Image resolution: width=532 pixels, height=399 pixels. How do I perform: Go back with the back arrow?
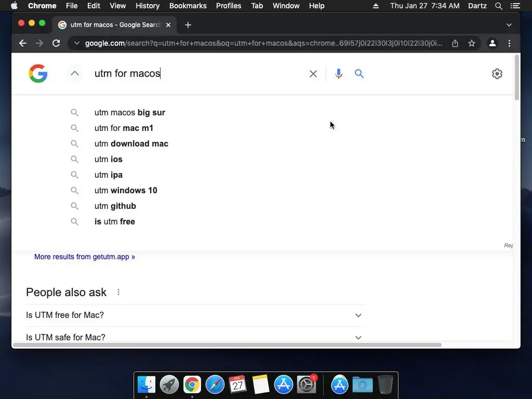[23, 43]
